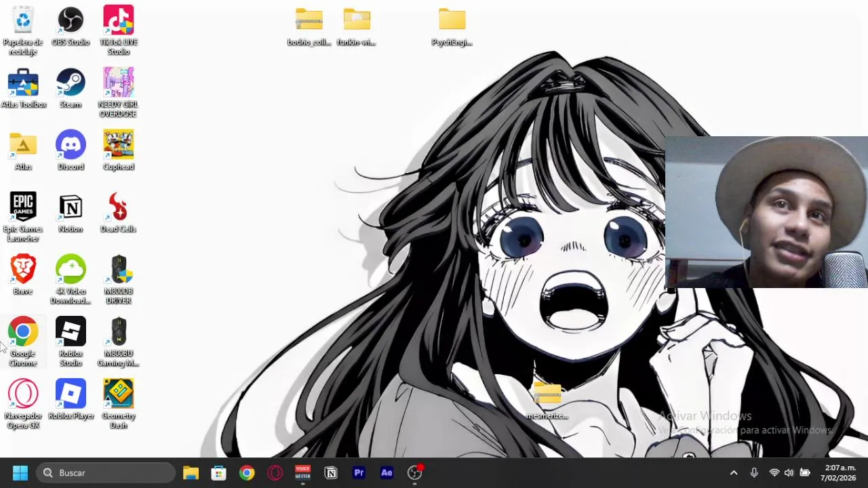The width and height of the screenshot is (868, 488).
Task: Open the Google Chrome desktop shortcut
Action: pyautogui.click(x=23, y=342)
